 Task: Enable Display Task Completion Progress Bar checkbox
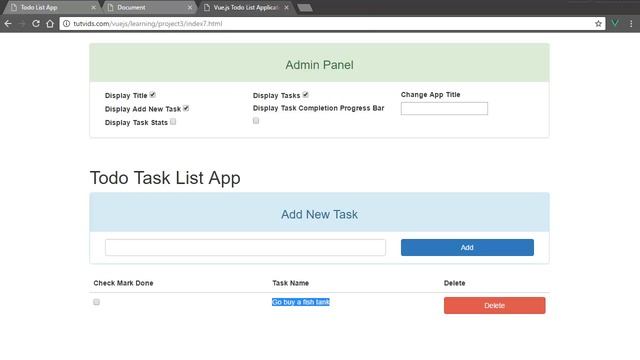click(x=256, y=120)
